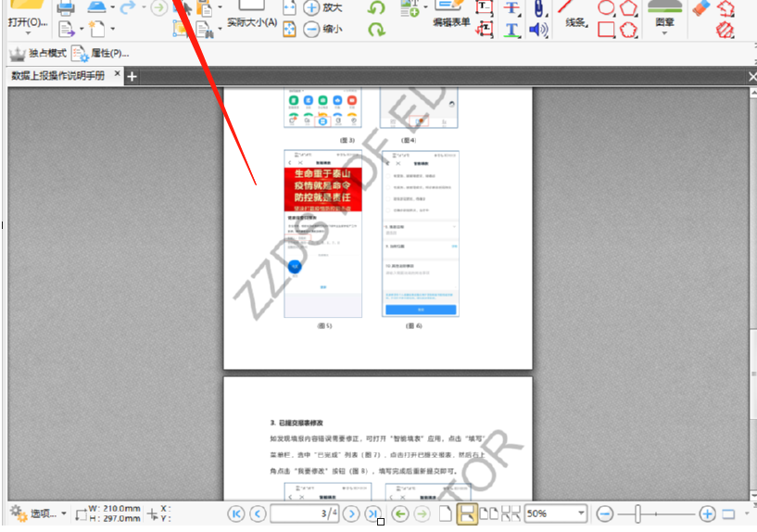Open 属性(P) properties
The image size is (757, 532).
(100, 53)
